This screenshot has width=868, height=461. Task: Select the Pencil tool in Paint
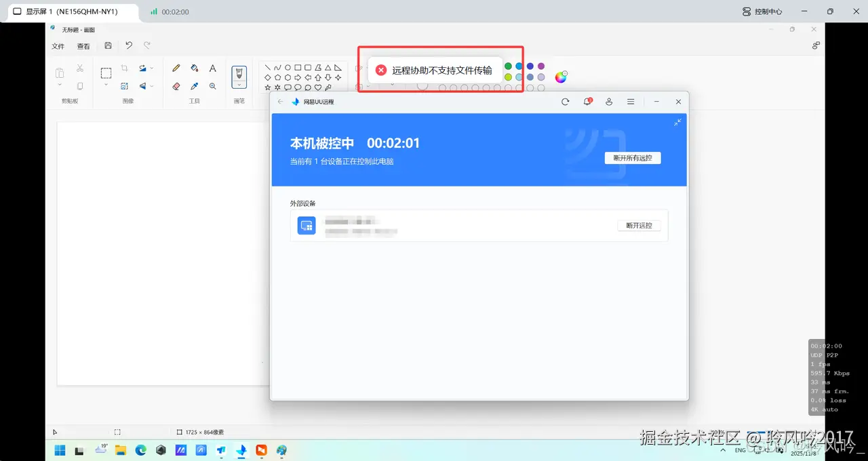click(x=176, y=68)
